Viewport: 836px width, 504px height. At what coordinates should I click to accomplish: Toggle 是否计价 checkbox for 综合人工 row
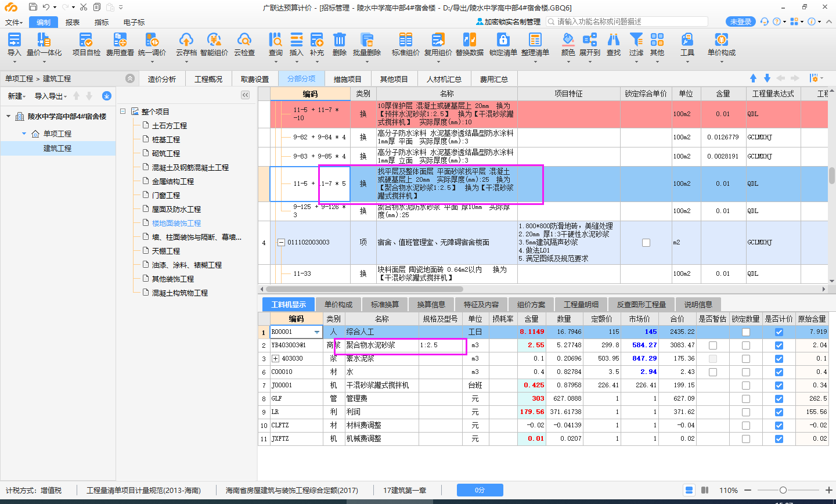(x=779, y=332)
